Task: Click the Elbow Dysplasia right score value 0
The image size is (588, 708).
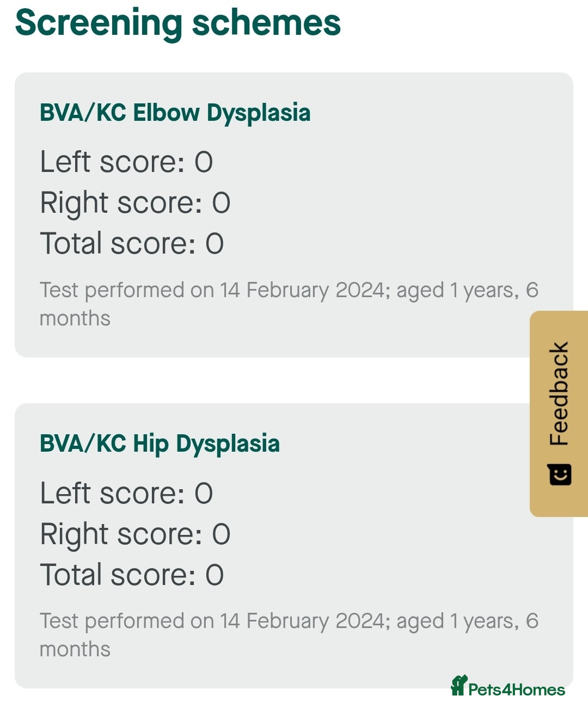Action: (221, 204)
